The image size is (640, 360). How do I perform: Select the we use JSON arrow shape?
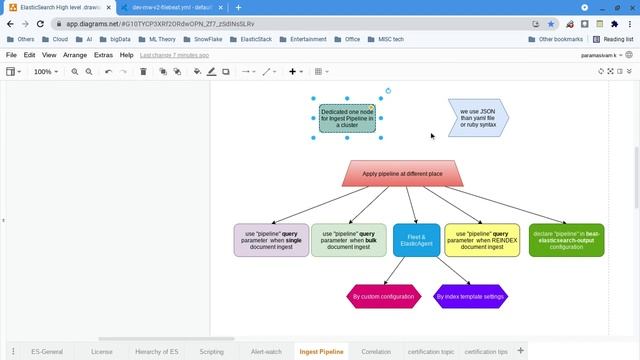[x=478, y=118]
